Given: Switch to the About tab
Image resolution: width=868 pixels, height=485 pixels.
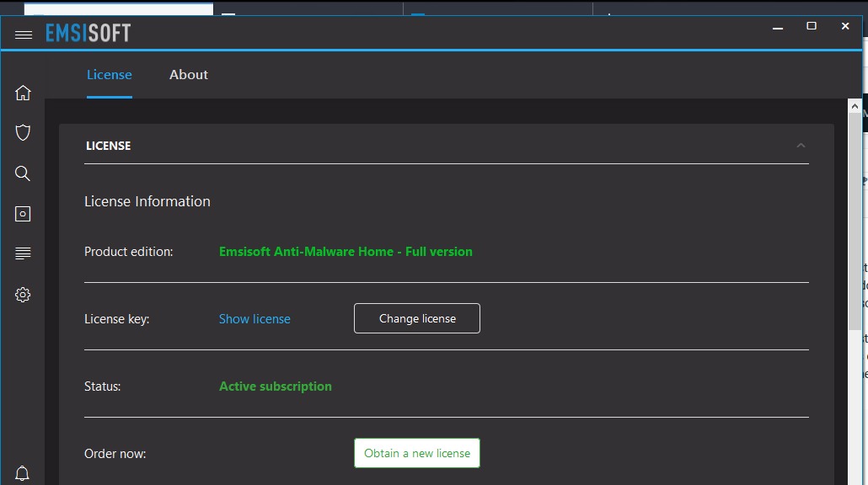Looking at the screenshot, I should click(189, 75).
